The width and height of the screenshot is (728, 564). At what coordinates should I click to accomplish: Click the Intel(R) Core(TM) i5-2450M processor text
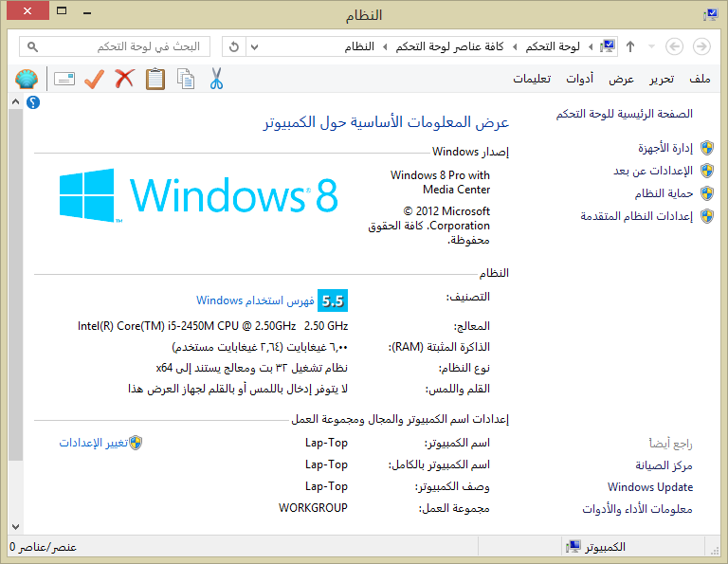click(x=212, y=326)
